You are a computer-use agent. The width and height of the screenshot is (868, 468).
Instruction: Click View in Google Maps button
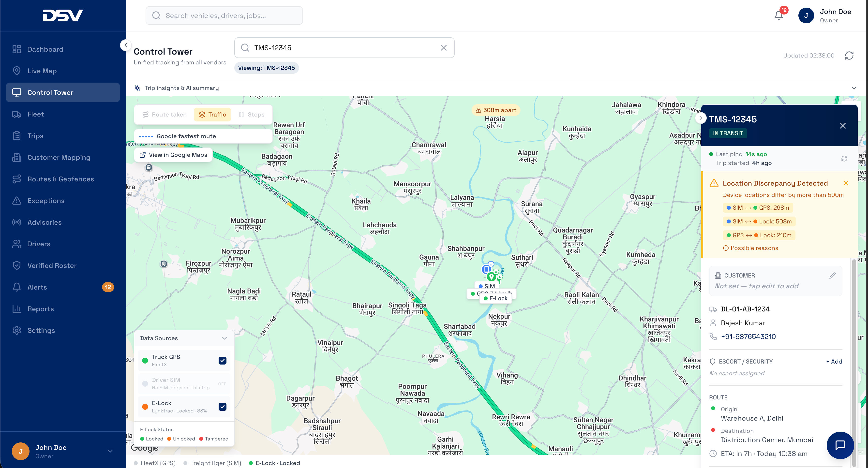pos(173,155)
